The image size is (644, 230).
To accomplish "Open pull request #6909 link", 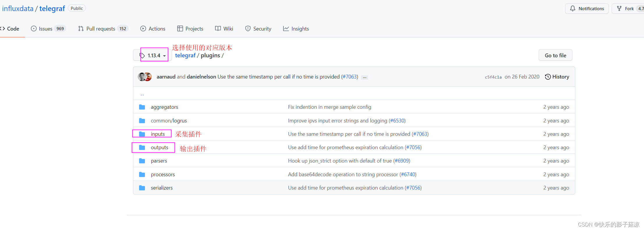I will coord(402,161).
